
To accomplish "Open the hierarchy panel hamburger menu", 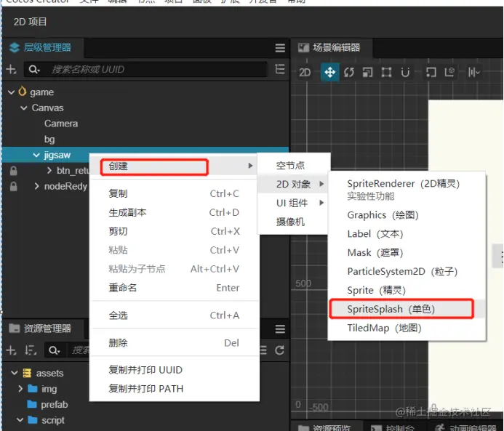I will coord(280,48).
